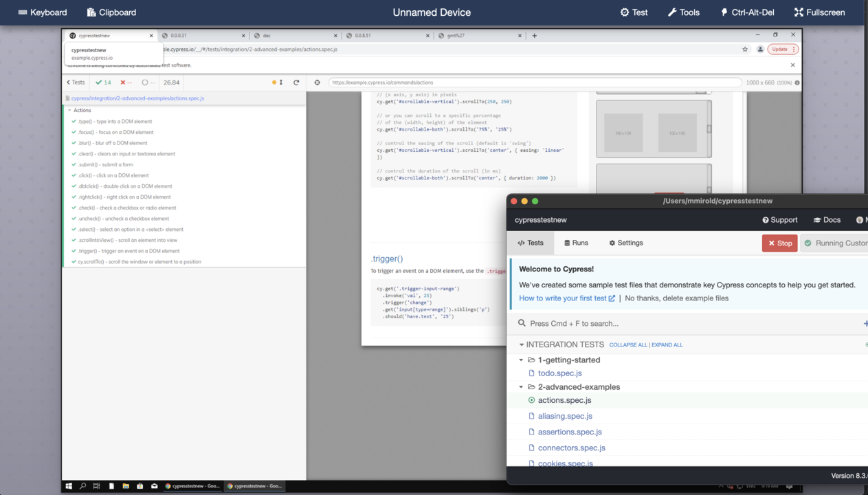Viewport: 868px width, 495px height.
Task: Switch to the dec browser tab
Action: pos(295,35)
